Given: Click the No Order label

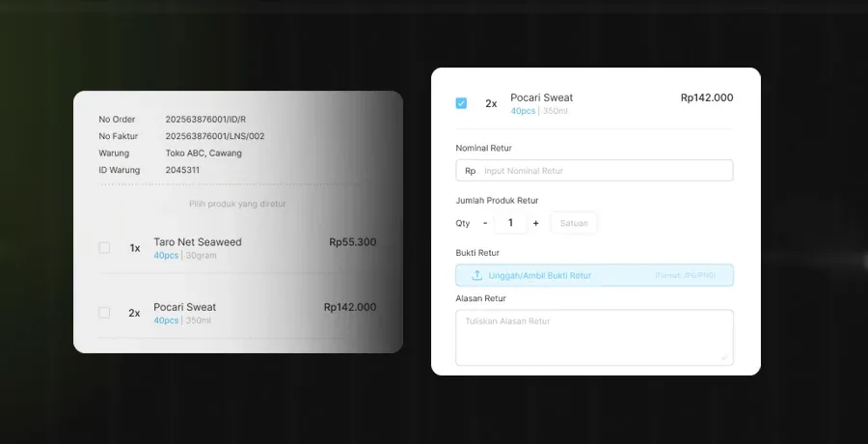Looking at the screenshot, I should point(117,119).
